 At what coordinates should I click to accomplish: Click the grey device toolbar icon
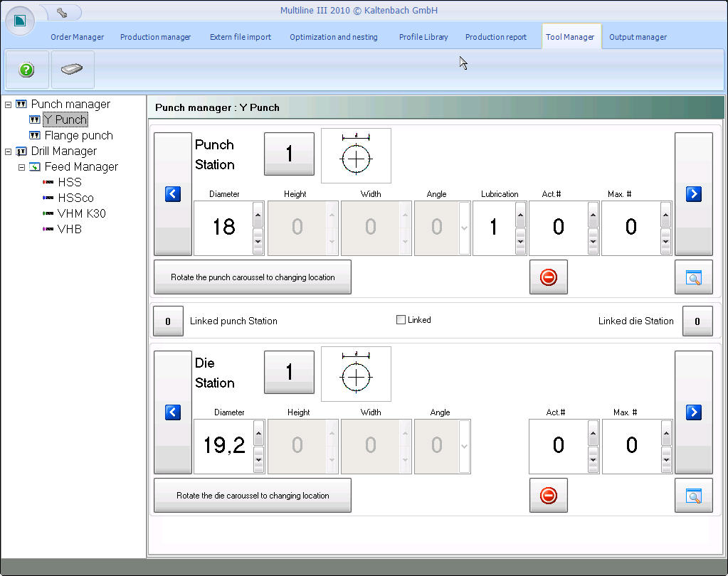(72, 70)
